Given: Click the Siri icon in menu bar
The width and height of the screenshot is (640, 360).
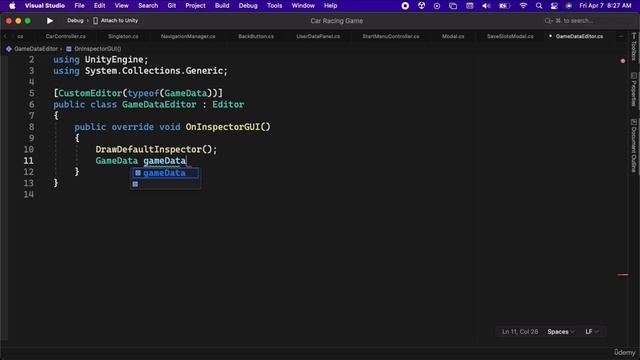Looking at the screenshot, I should (569, 6).
